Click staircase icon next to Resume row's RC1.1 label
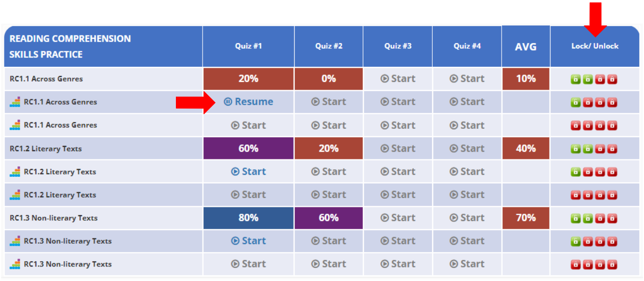This screenshot has height=281, width=644. pos(15,102)
